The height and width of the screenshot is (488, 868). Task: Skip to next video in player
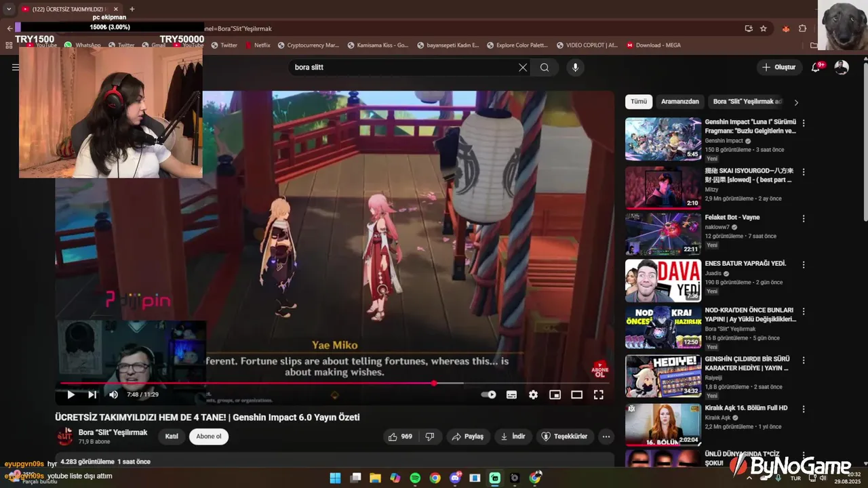point(92,394)
